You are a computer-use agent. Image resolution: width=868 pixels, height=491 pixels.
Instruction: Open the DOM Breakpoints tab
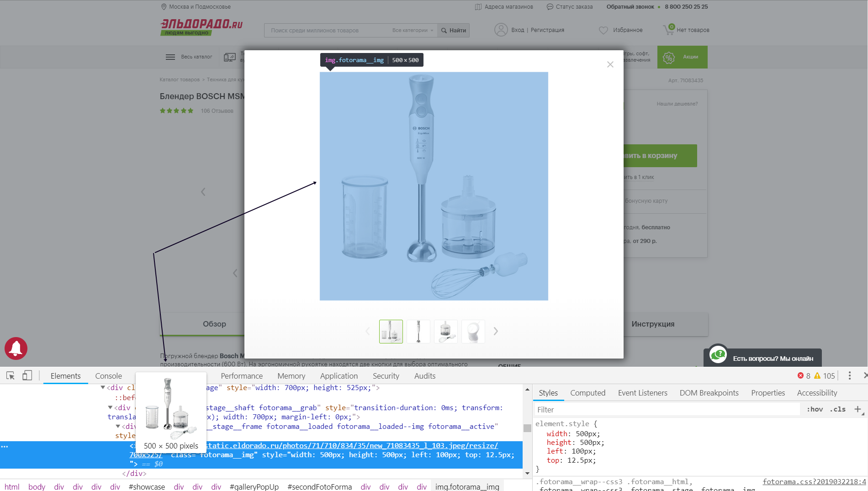pyautogui.click(x=709, y=393)
